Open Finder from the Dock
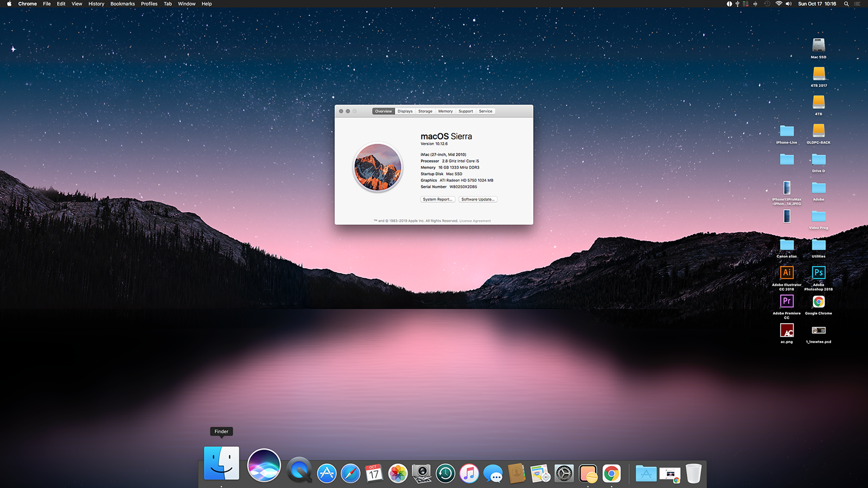Image resolution: width=868 pixels, height=488 pixels. pyautogui.click(x=221, y=463)
